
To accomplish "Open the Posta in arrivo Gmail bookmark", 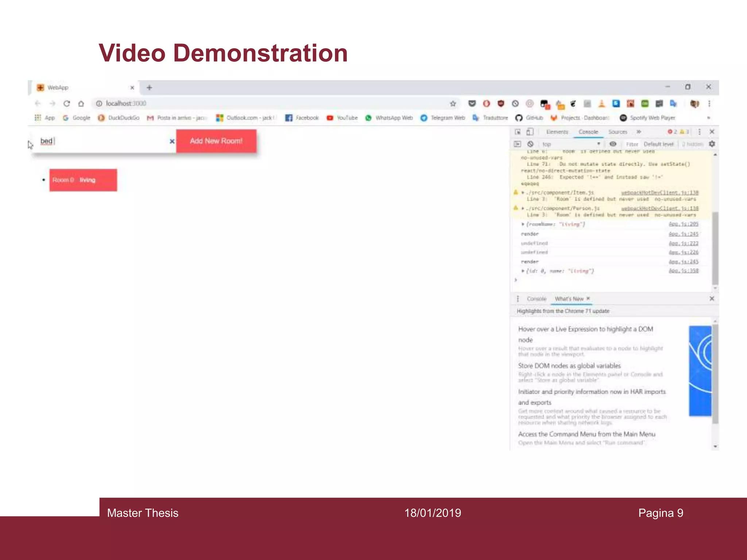I will (x=177, y=118).
